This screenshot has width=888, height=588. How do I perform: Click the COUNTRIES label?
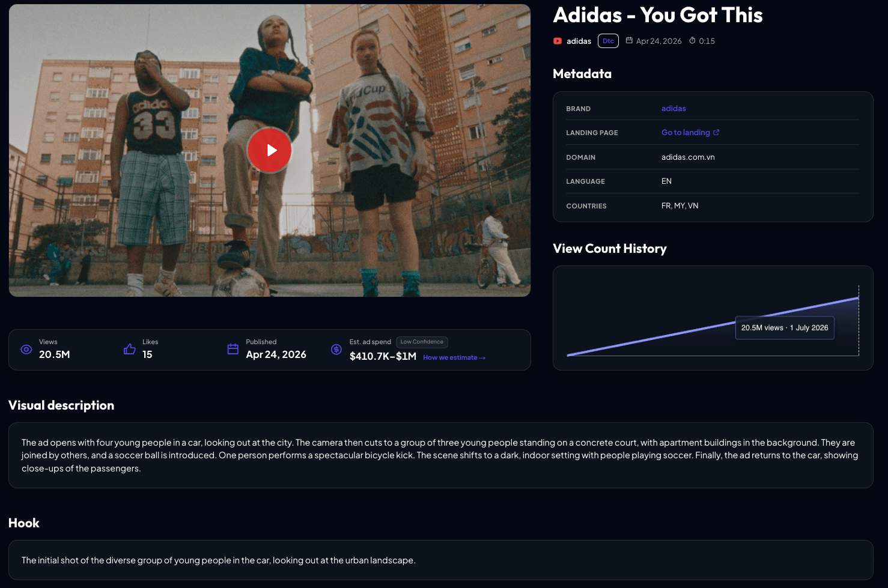point(586,206)
